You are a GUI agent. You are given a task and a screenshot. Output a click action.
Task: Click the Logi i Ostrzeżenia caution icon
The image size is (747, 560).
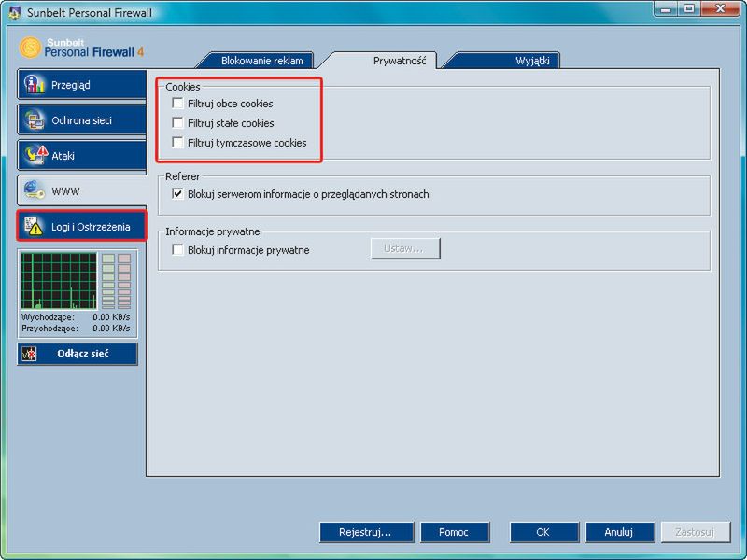34,226
